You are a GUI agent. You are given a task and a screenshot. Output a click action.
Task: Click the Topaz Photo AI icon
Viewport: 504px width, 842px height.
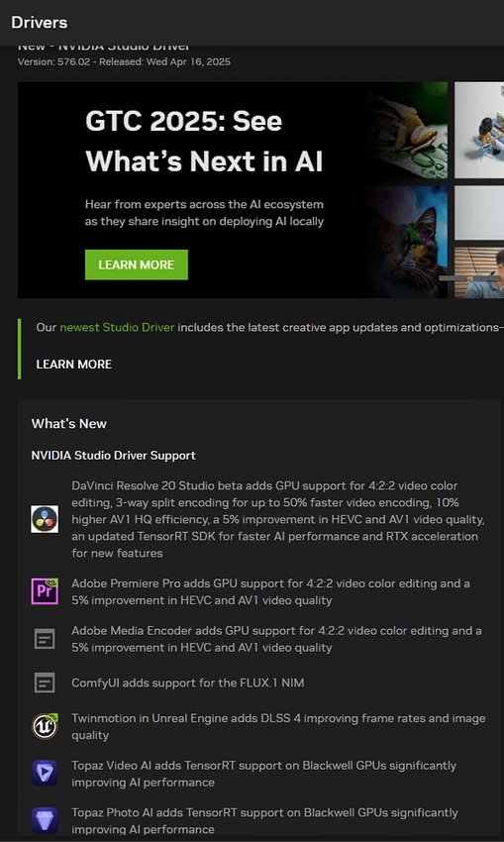click(45, 820)
